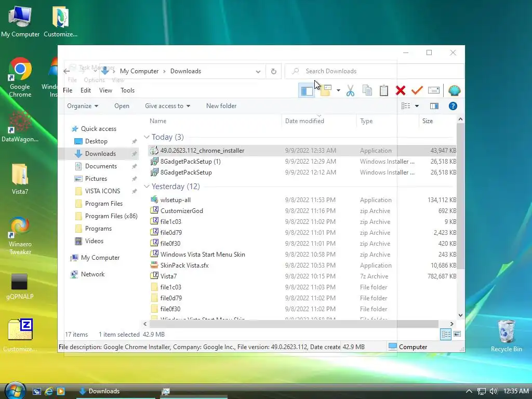Open the Edit menu
Screen dimensions: 532x399
click(86, 90)
